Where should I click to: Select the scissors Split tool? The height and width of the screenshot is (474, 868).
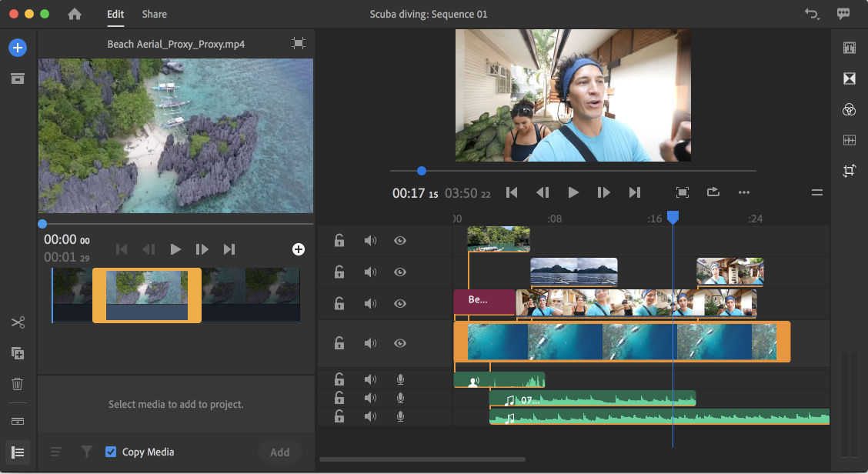[x=18, y=322]
